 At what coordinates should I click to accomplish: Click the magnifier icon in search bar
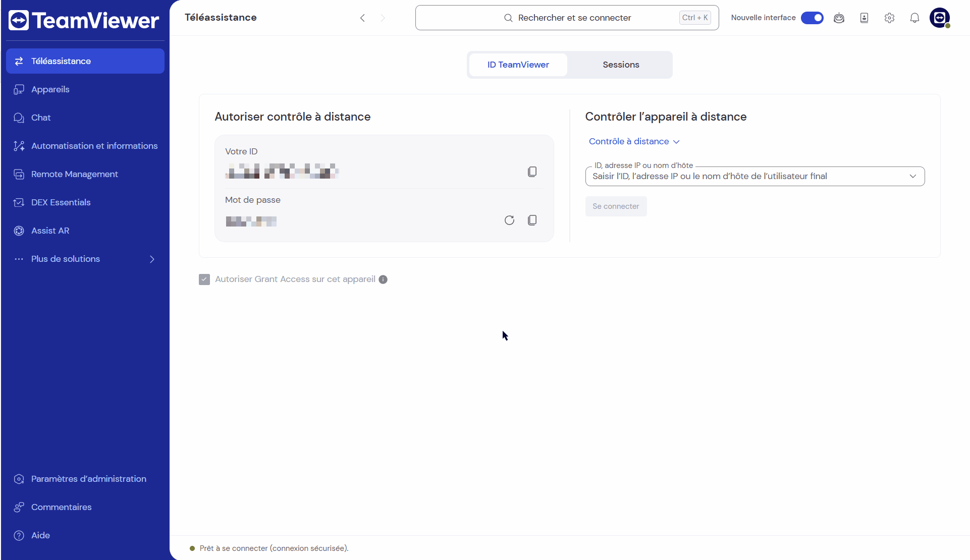click(x=508, y=18)
